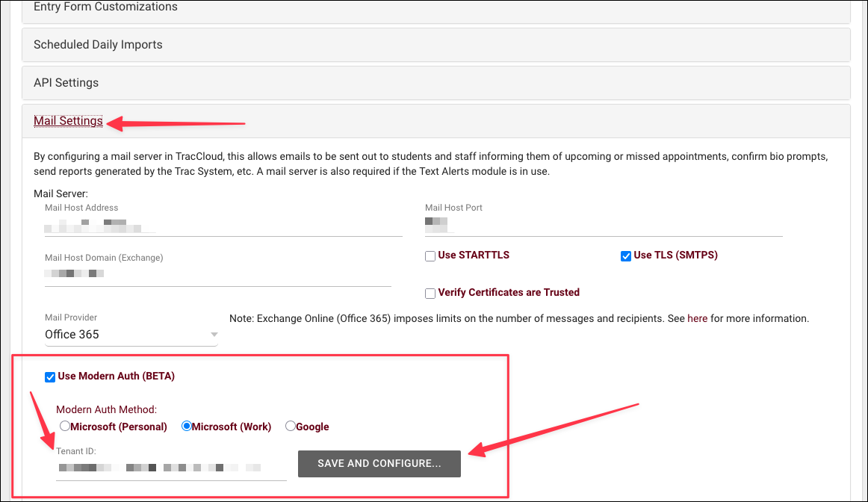Viewport: 868px width, 502px height.
Task: Focus the Mail Host Address field
Action: coord(223,224)
